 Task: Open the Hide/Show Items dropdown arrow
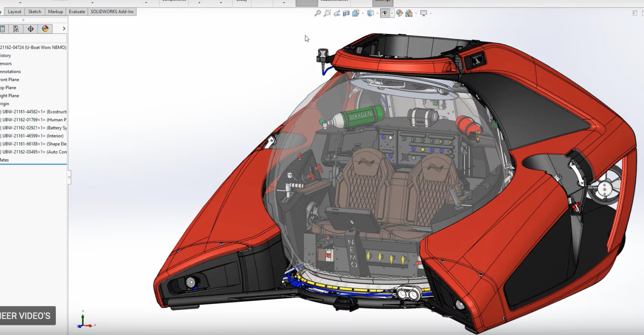pos(392,13)
